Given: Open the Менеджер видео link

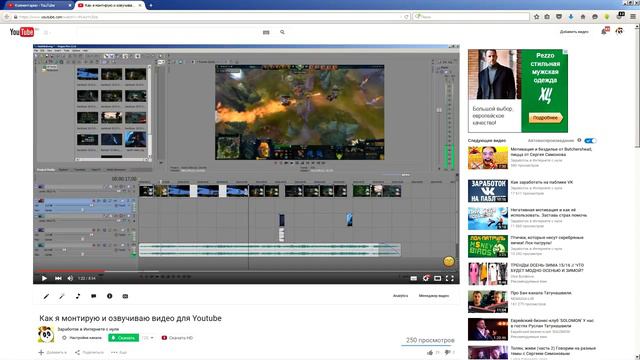Looking at the screenshot, I should pyautogui.click(x=434, y=296).
